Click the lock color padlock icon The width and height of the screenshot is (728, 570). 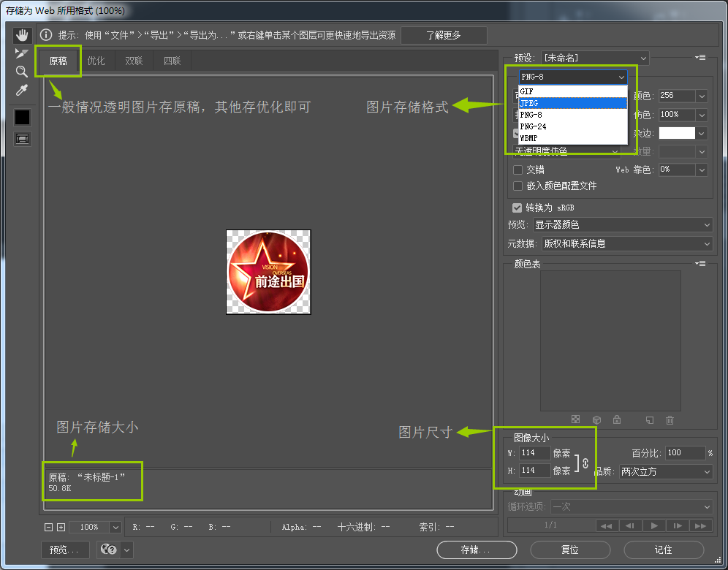(x=617, y=419)
